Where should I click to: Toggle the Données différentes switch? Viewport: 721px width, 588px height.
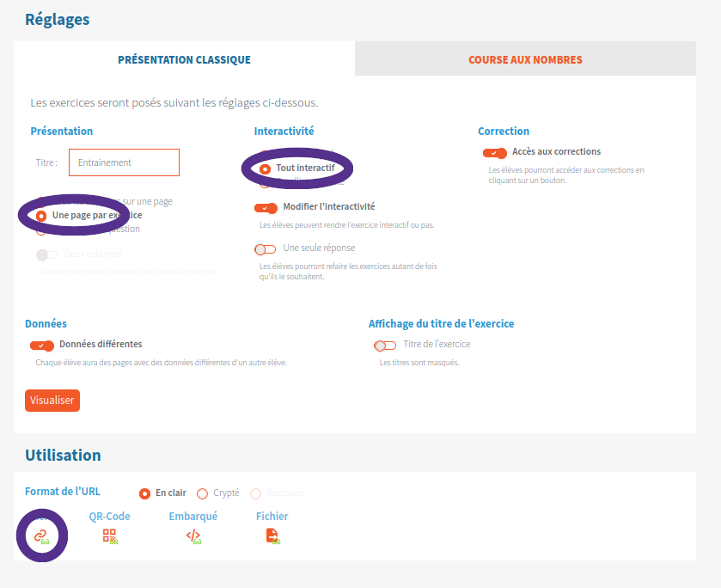point(42,346)
